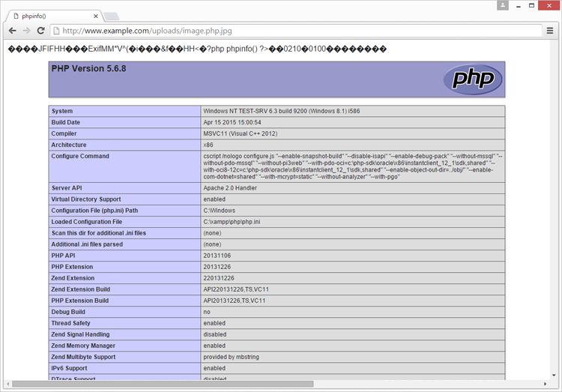This screenshot has width=562, height=392.
Task: Select the phpinfo() tab
Action: [54, 16]
